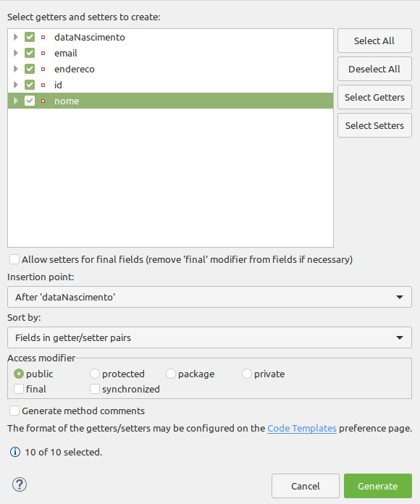
Task: Uncheck the email field checkbox
Action: point(30,53)
